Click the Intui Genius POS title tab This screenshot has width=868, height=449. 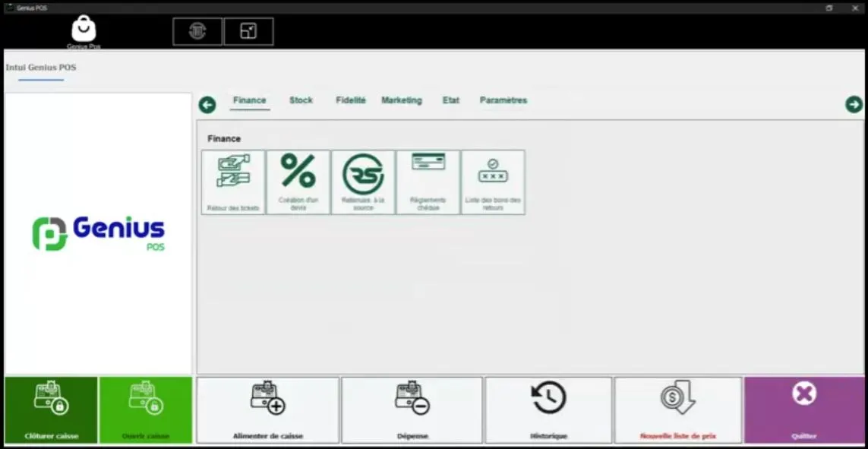point(41,68)
